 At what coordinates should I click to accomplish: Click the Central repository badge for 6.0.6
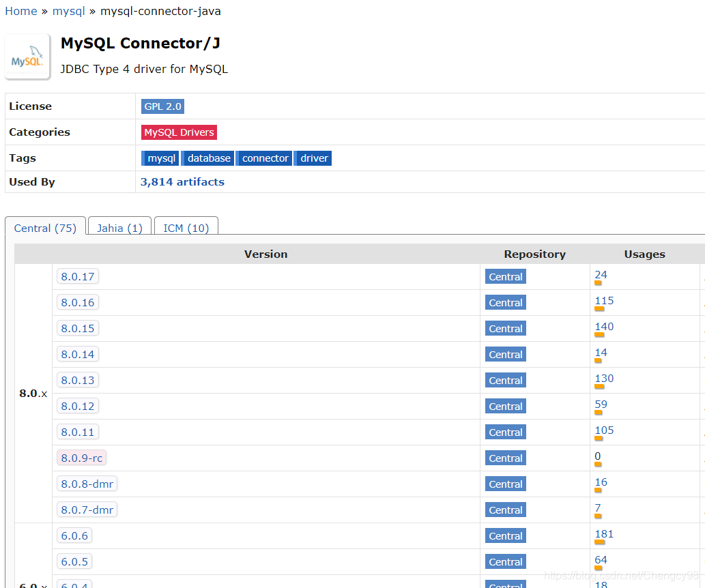coord(506,536)
